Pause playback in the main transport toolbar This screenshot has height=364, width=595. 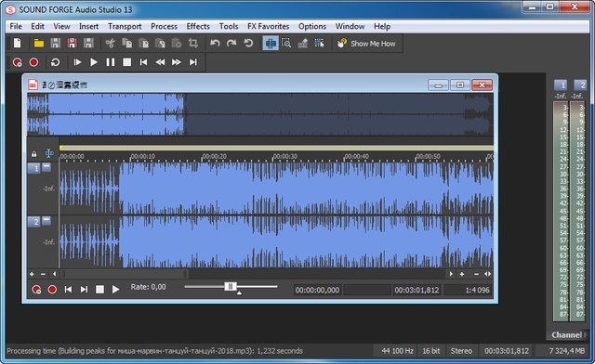click(111, 62)
